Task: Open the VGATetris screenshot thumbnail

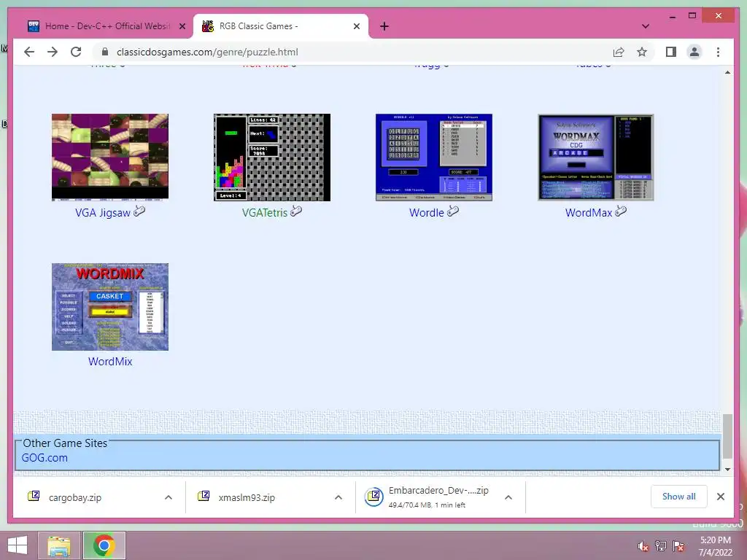Action: click(272, 157)
